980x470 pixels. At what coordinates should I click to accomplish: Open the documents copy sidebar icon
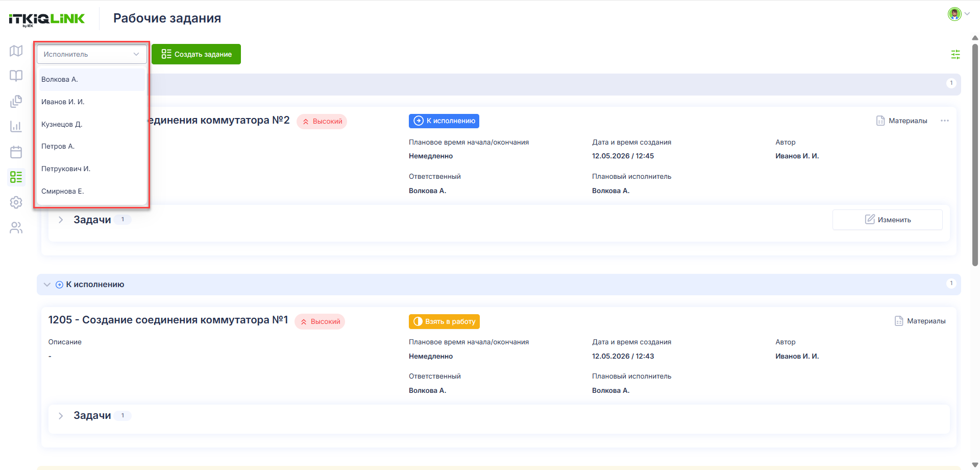pos(16,101)
